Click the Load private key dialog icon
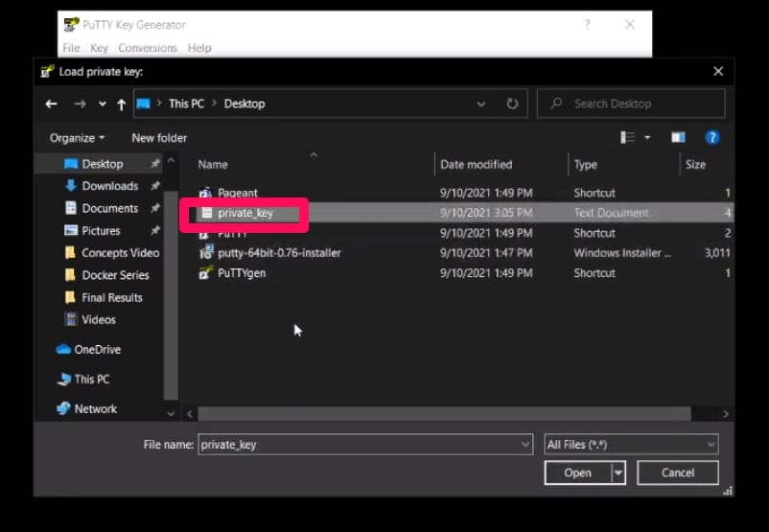 47,72
